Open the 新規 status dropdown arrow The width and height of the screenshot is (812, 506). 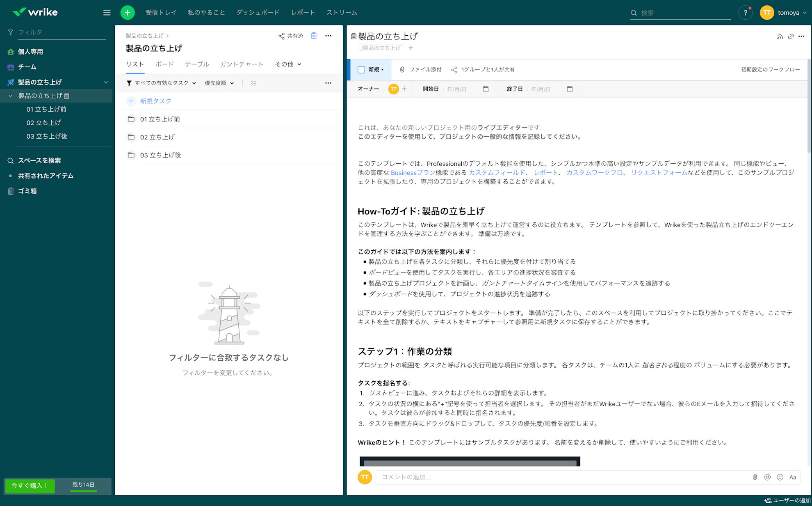pyautogui.click(x=382, y=70)
